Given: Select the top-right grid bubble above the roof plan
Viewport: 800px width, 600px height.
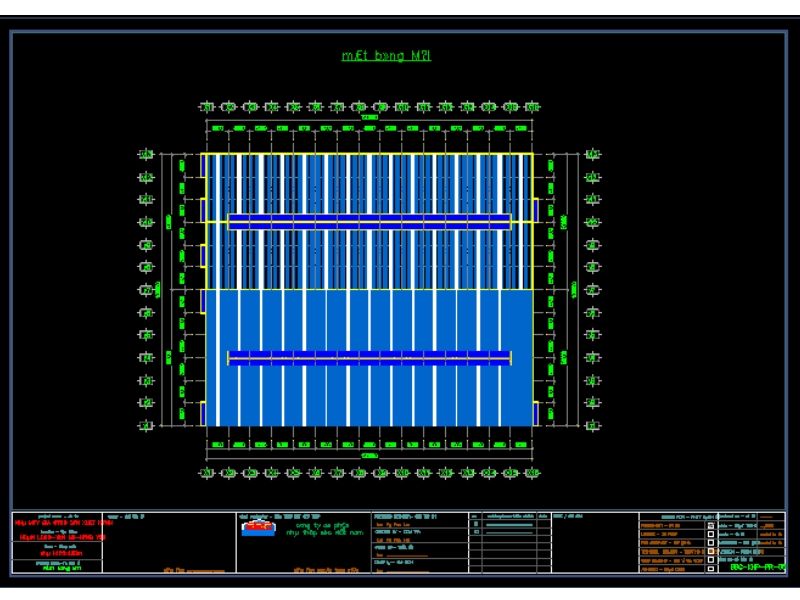Looking at the screenshot, I should click(531, 106).
